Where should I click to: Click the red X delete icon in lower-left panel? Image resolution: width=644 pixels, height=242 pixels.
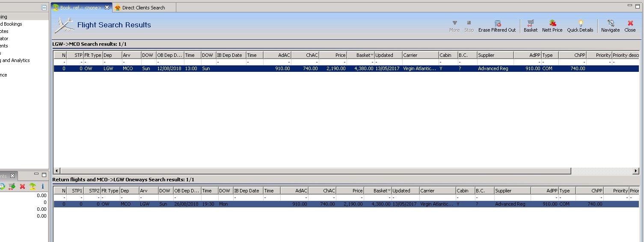click(x=23, y=186)
